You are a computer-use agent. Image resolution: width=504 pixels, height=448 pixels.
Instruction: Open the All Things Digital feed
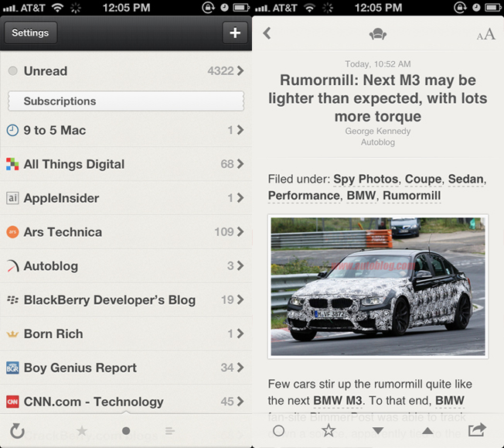pyautogui.click(x=126, y=164)
